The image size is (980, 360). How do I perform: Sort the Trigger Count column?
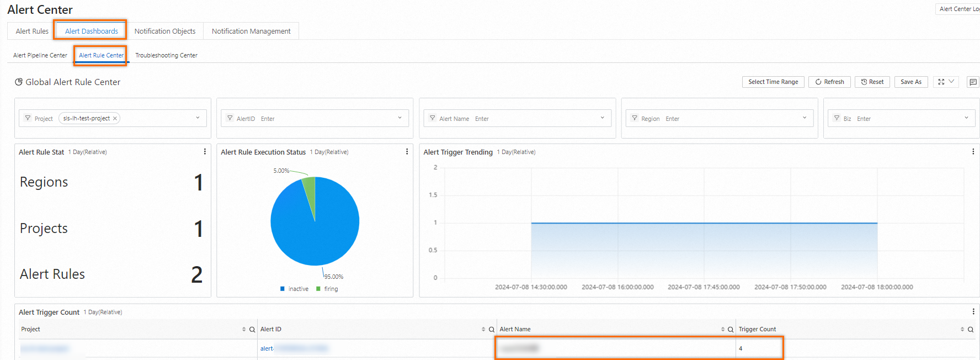962,330
